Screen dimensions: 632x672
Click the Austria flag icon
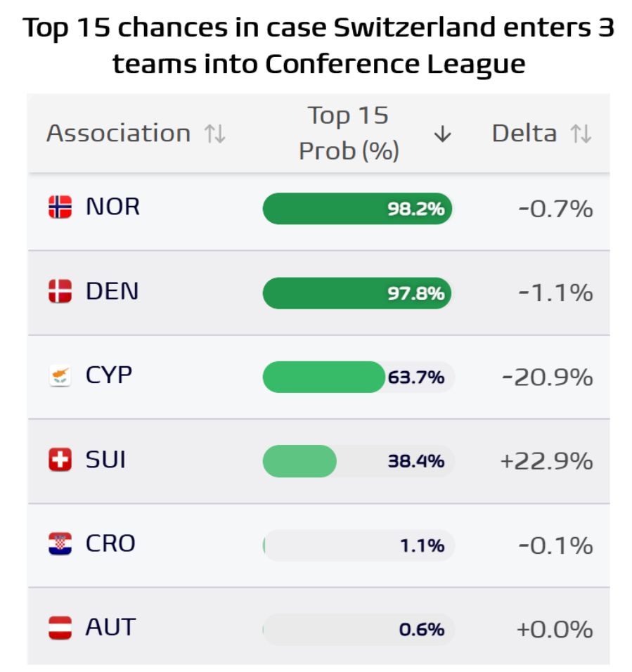click(x=60, y=628)
